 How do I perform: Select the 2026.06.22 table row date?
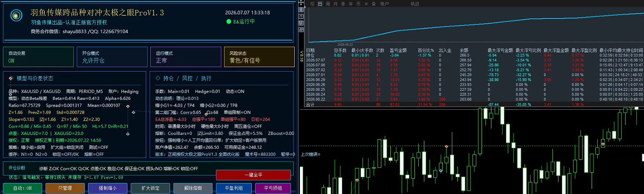[315, 99]
